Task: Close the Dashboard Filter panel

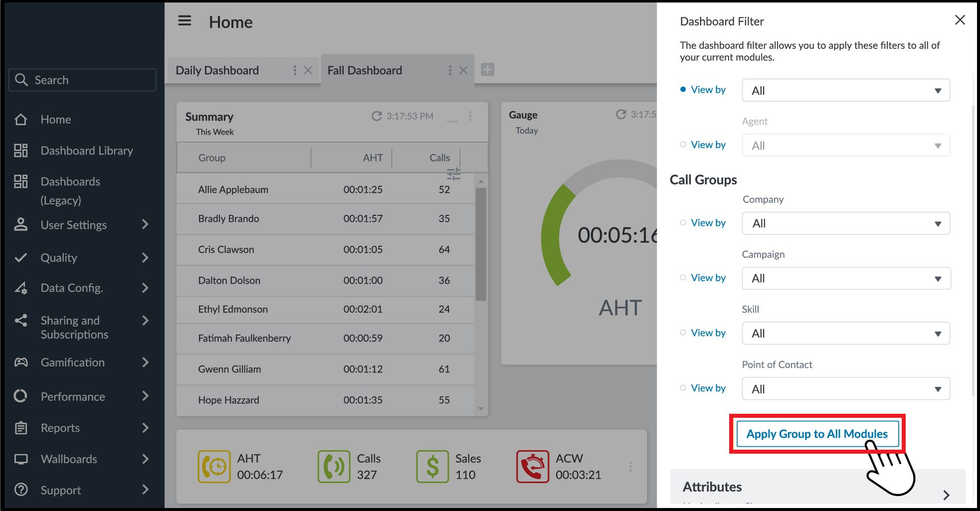Action: 960,20
